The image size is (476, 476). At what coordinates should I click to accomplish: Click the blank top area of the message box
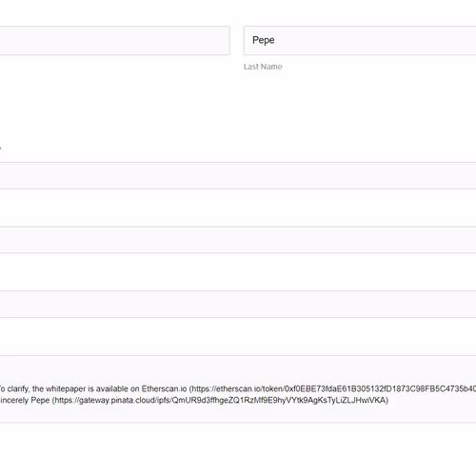pos(238,369)
